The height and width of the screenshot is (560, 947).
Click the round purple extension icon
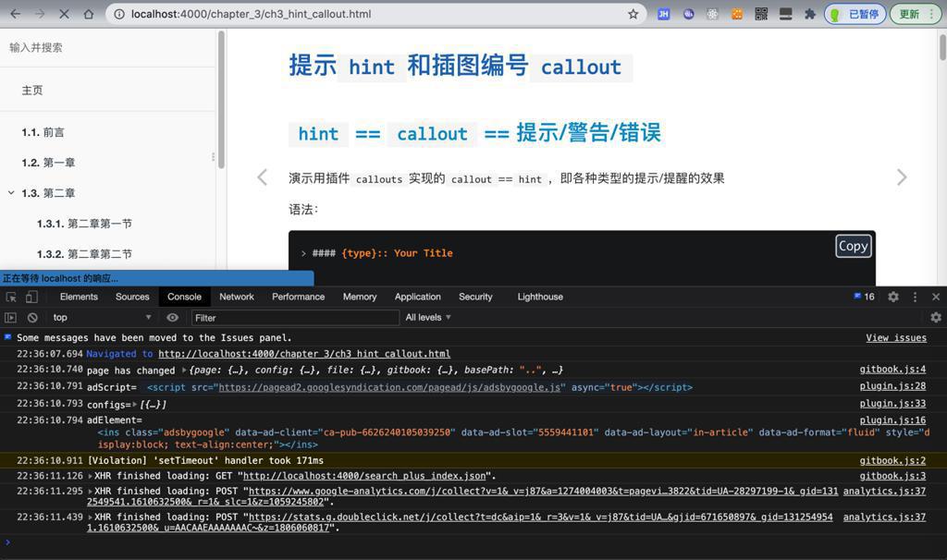point(688,14)
